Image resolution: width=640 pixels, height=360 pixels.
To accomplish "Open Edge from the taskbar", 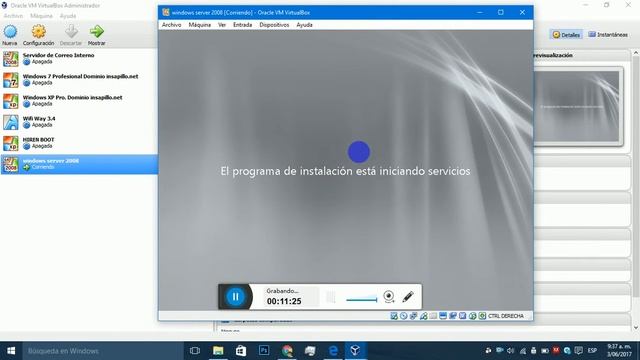I will click(x=333, y=351).
